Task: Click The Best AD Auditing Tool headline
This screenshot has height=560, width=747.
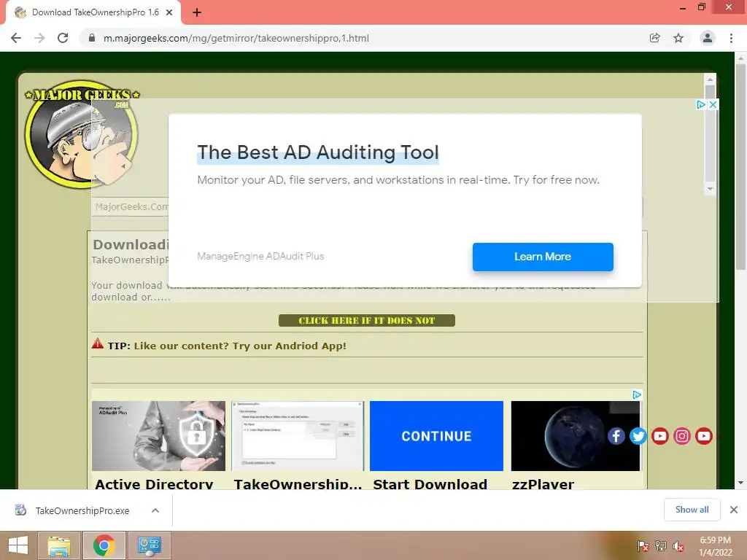Action: [318, 152]
